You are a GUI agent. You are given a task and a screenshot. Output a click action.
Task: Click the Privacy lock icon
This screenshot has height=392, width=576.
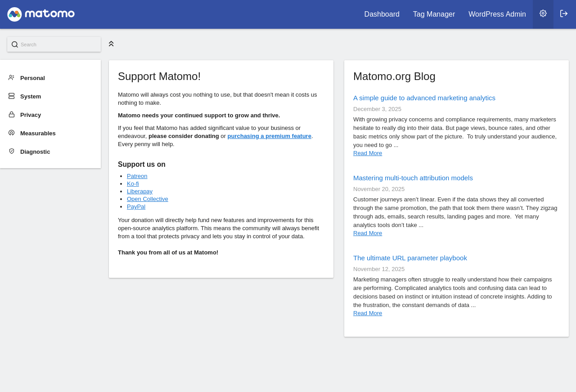coord(12,115)
